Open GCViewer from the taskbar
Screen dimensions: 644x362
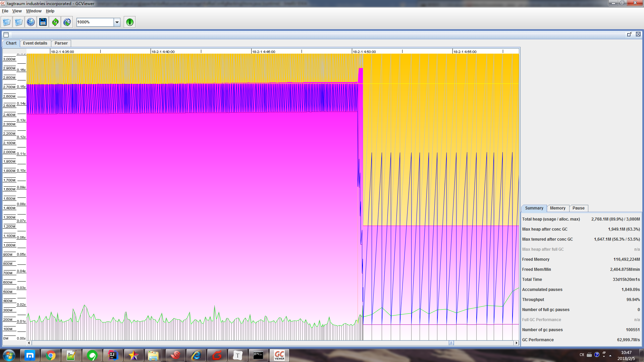pos(279,355)
